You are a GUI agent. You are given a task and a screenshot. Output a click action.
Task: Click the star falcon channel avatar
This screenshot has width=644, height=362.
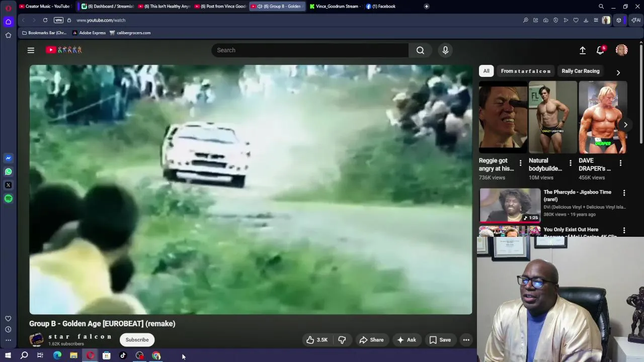point(36,340)
